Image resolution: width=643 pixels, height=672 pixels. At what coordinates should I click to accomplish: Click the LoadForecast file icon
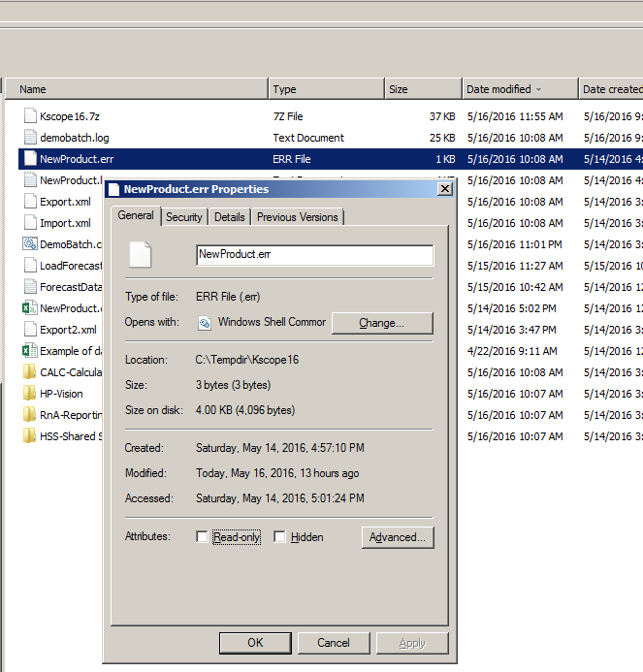tap(30, 266)
